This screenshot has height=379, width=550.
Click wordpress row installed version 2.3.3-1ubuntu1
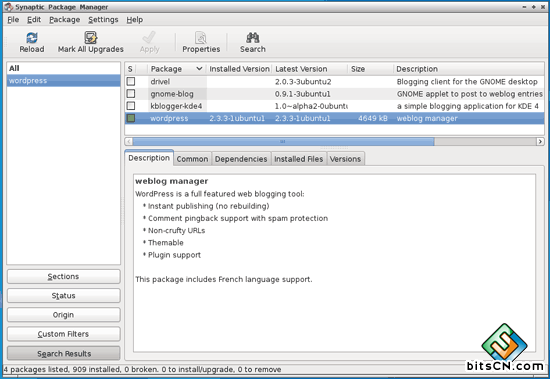click(x=237, y=118)
